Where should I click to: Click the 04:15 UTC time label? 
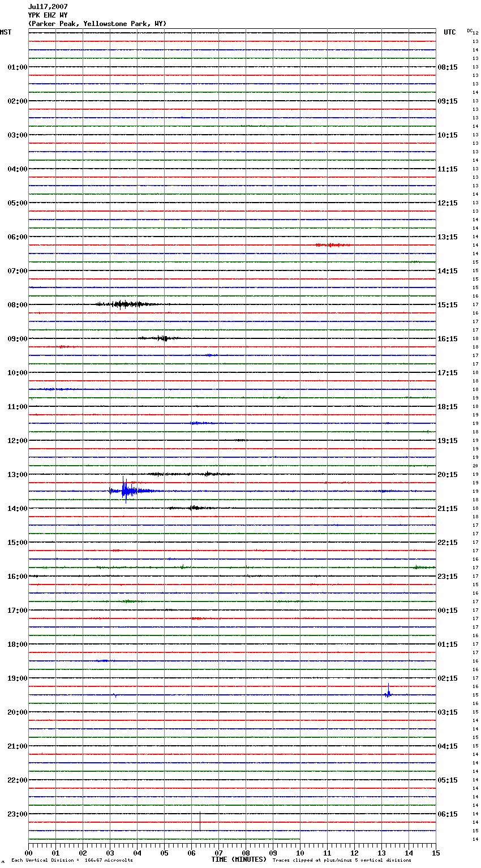[x=448, y=746]
